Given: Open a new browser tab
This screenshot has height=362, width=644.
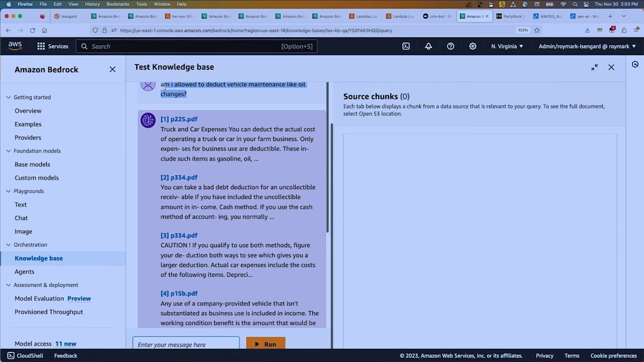Looking at the screenshot, I should coord(610,16).
